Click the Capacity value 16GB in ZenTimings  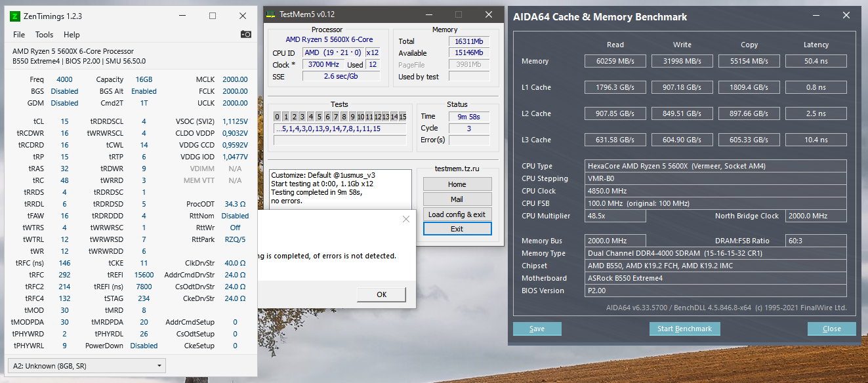point(143,79)
